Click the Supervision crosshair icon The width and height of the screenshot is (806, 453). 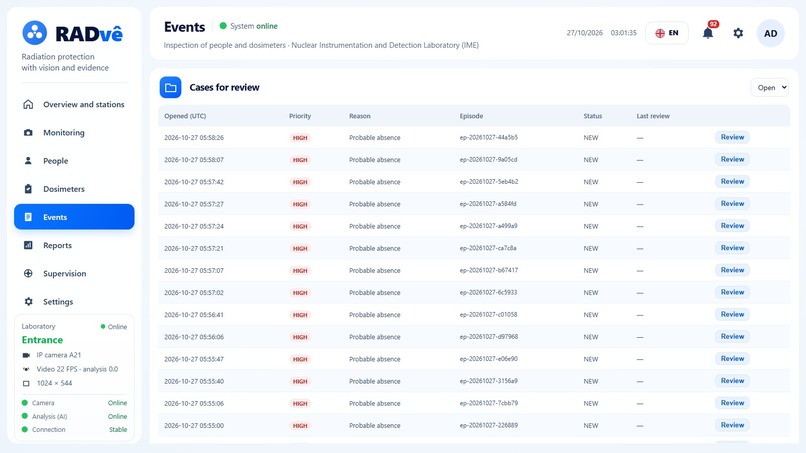[x=28, y=274]
